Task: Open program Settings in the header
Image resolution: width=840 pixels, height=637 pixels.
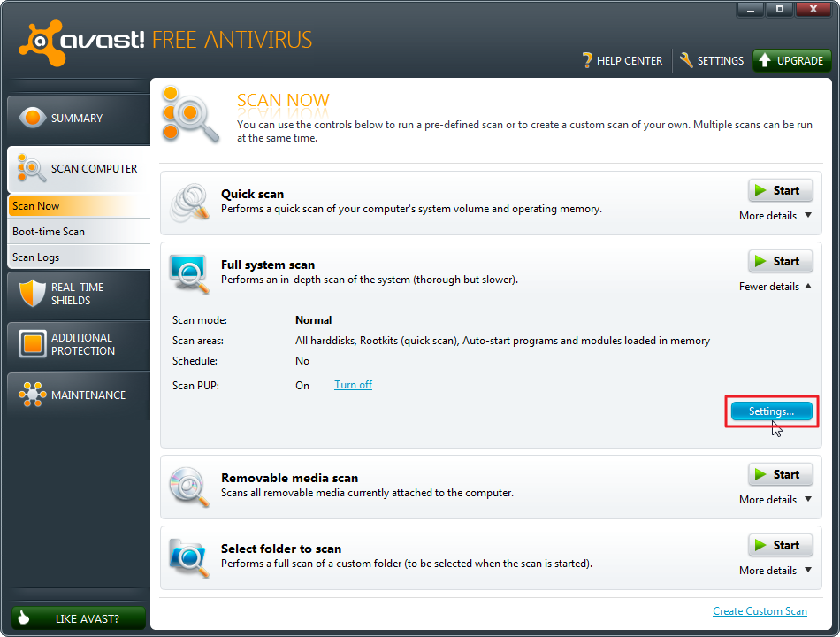Action: (x=712, y=60)
